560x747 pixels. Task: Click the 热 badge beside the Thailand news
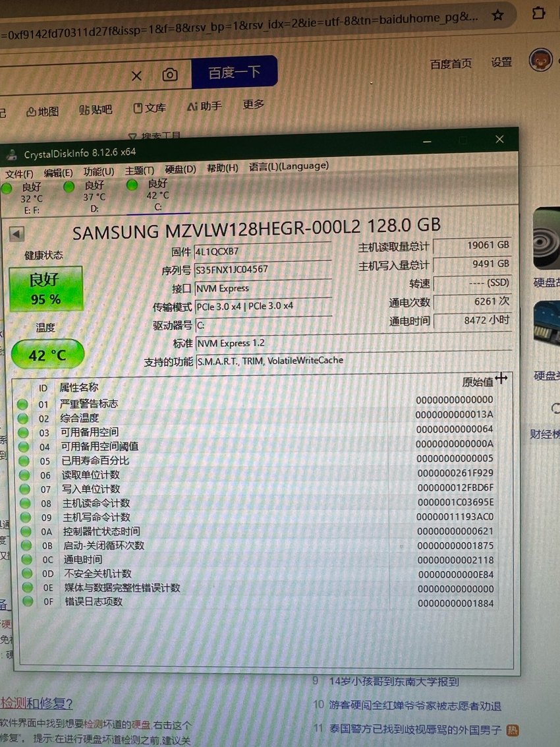(513, 730)
